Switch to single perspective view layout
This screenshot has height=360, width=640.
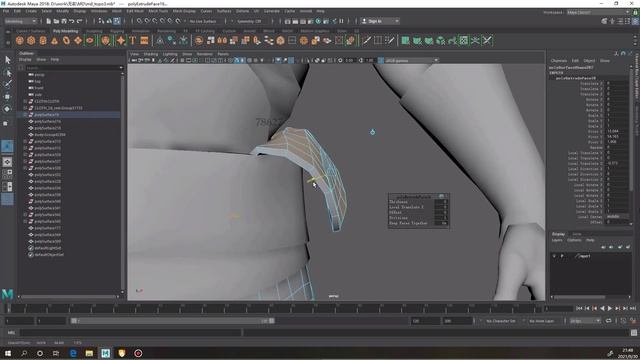tap(7, 162)
